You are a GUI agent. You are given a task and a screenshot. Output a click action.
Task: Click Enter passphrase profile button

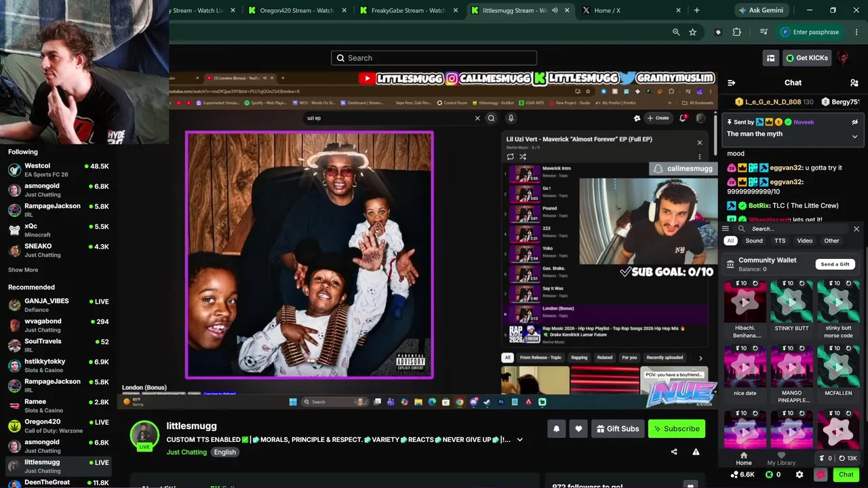tap(811, 32)
